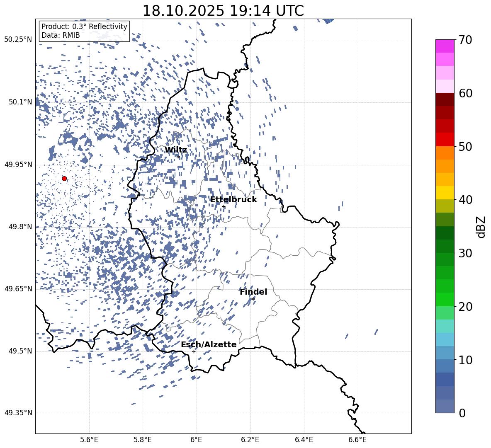Click the Ettelbruck station cross marker

(x=224, y=207)
